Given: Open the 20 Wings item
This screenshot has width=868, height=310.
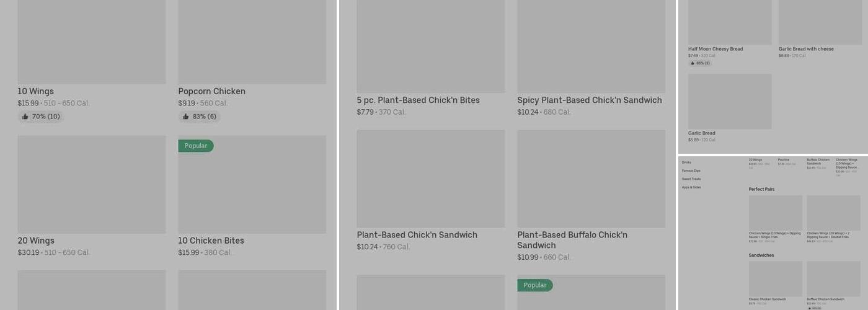Looking at the screenshot, I should [x=36, y=241].
